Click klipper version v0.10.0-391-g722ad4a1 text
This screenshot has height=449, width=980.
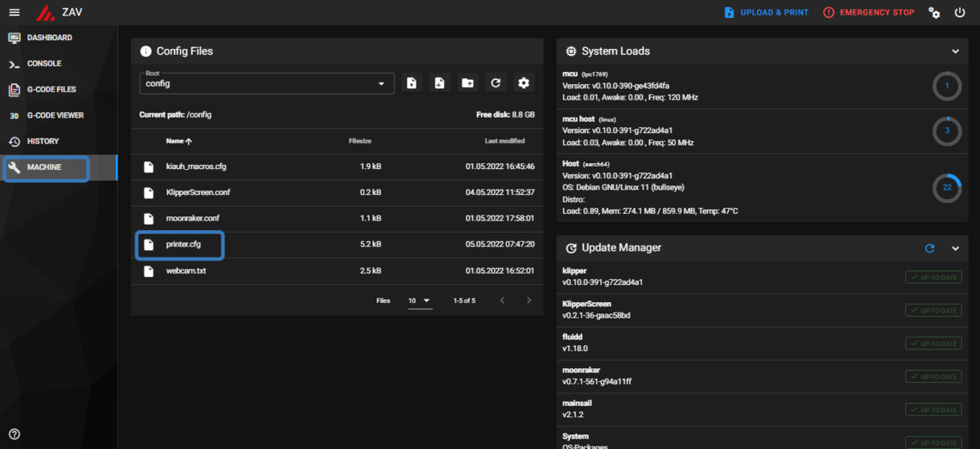603,282
